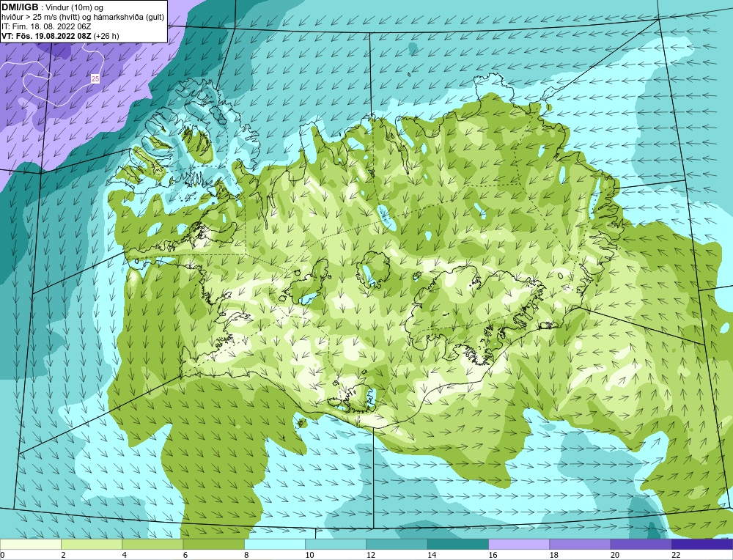Click the 18-20 m/s purple legend swatch
733x560 pixels.
click(x=580, y=545)
